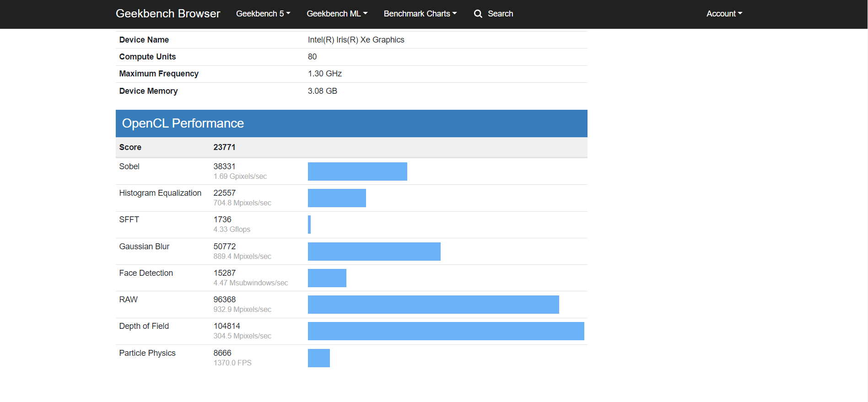This screenshot has width=868, height=402.
Task: Click the Intel Iris Xe Graphics device name
Action: click(x=356, y=40)
